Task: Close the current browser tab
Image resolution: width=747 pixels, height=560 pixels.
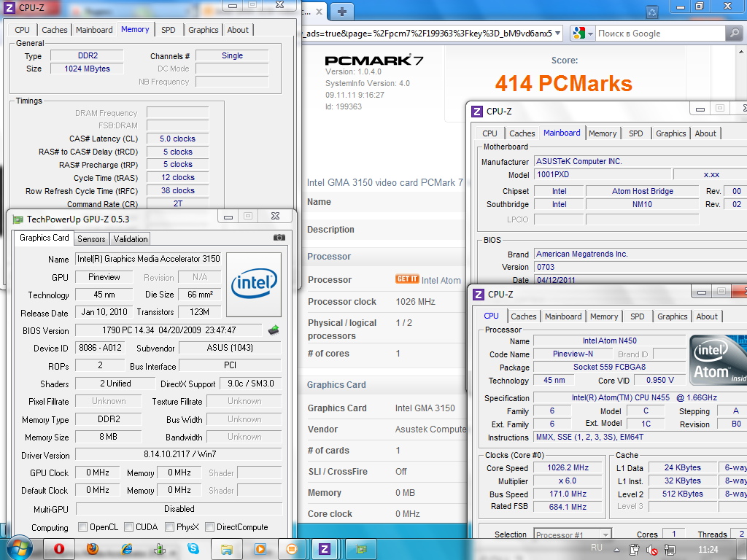Action: point(319,12)
